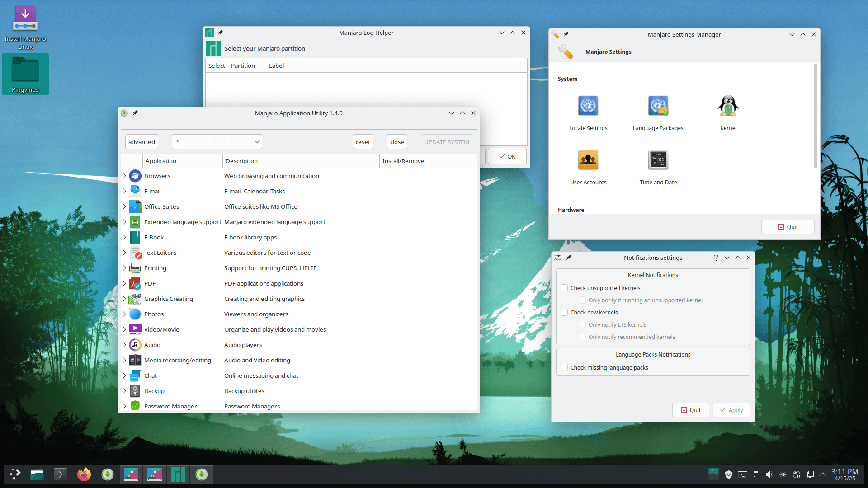Open the filter dropdown showing asterisk

(217, 142)
